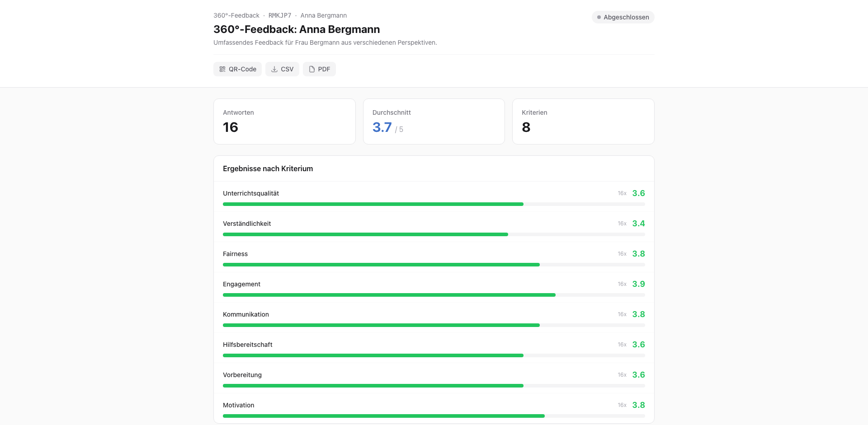Select the Kriterien card showing 8
The height and width of the screenshot is (425, 868).
583,121
